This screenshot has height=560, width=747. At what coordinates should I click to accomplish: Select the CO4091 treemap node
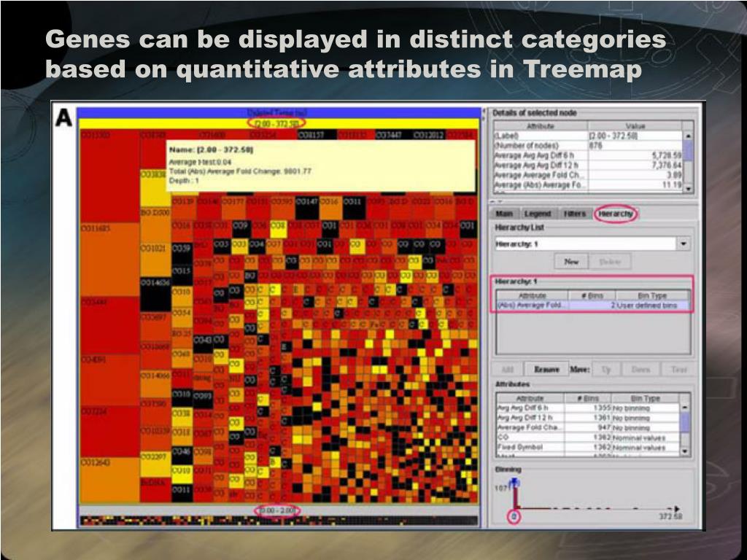coord(109,379)
